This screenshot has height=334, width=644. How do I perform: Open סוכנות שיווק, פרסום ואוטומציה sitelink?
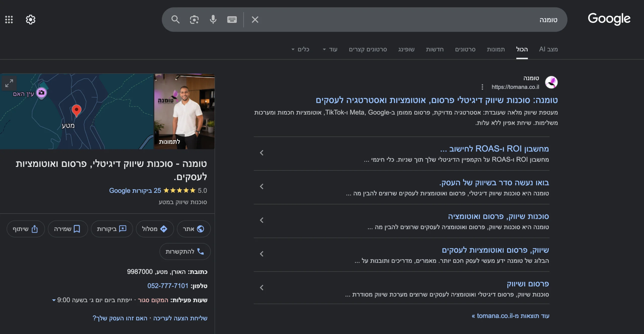(498, 216)
